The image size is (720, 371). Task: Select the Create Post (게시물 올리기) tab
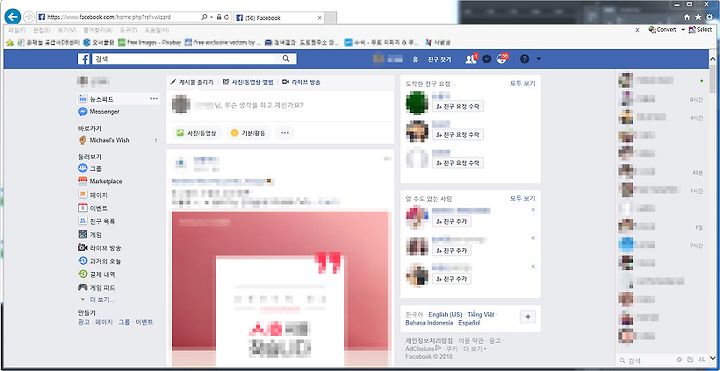tap(192, 82)
